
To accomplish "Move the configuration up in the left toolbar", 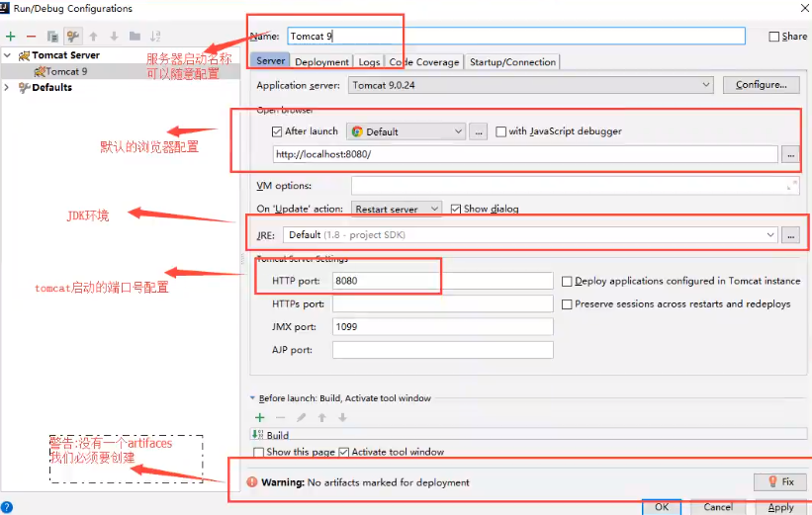I will pos(93,37).
